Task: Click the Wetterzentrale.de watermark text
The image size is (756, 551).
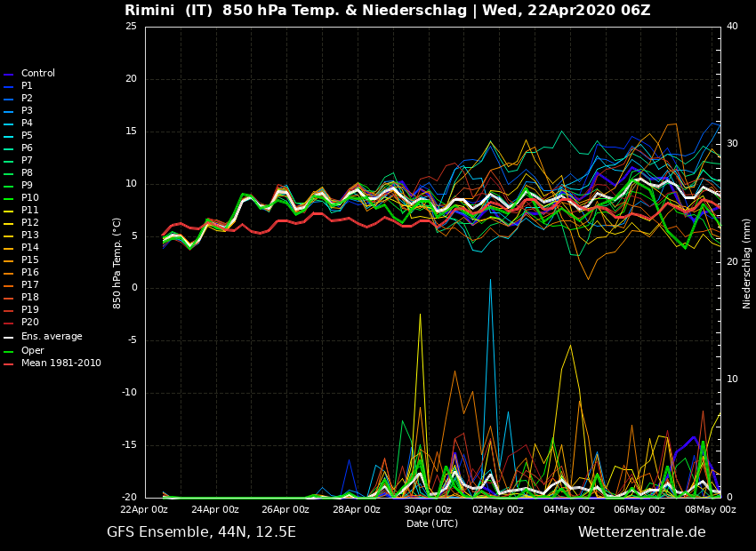Action: point(641,532)
